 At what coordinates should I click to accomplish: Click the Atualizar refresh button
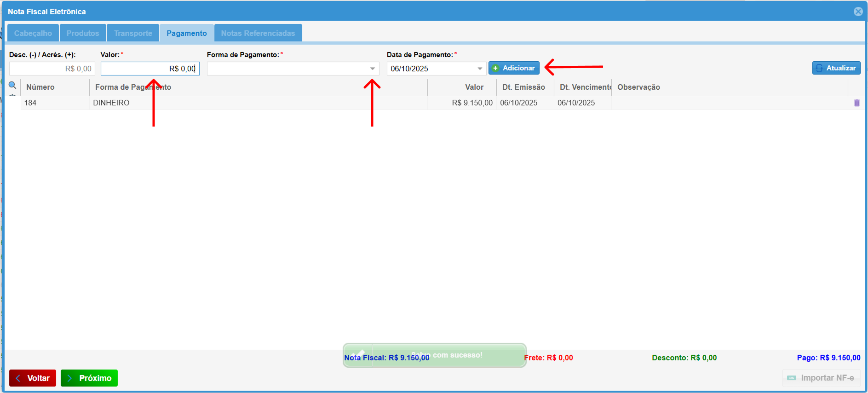pos(836,68)
